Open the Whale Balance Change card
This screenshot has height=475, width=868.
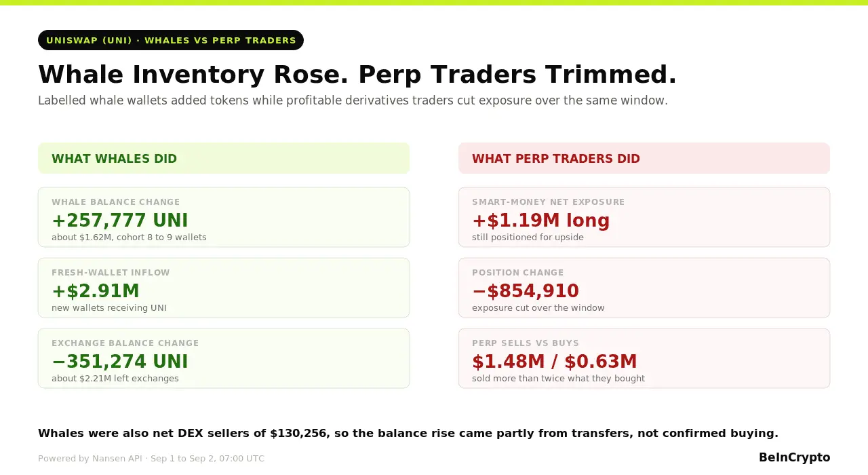tap(224, 217)
